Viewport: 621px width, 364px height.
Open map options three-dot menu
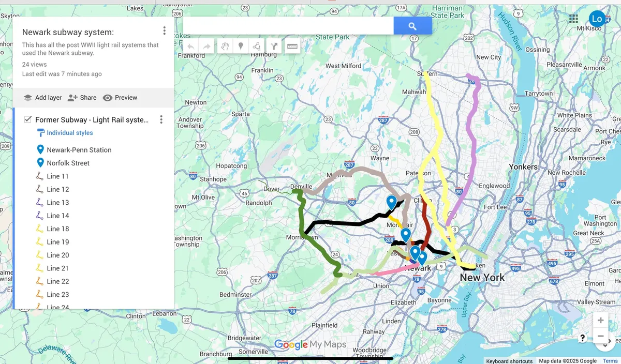click(x=165, y=31)
